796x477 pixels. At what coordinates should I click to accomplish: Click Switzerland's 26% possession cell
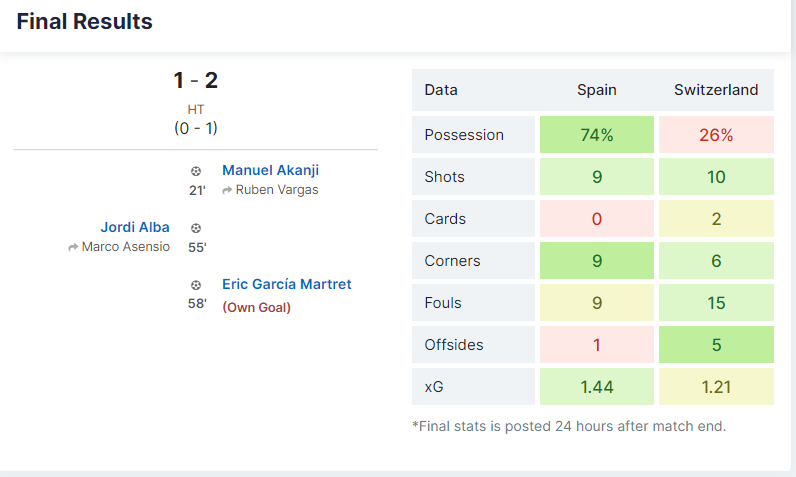point(716,134)
